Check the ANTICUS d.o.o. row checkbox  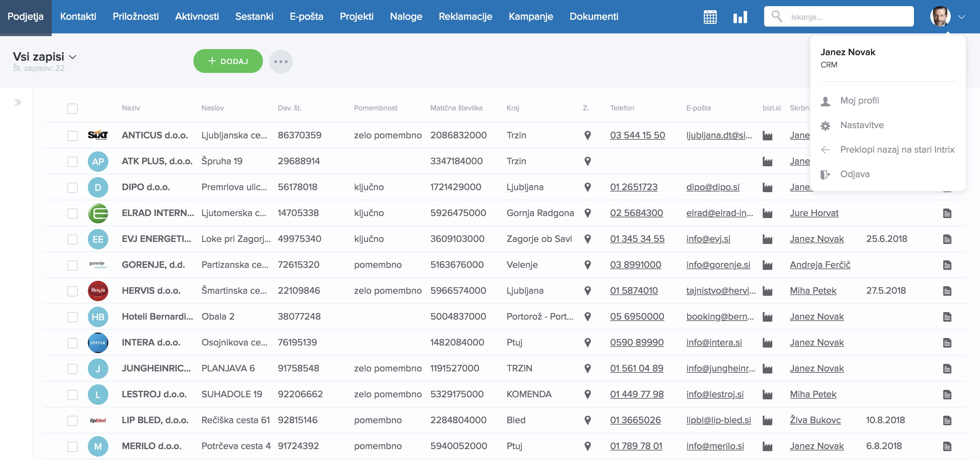72,136
